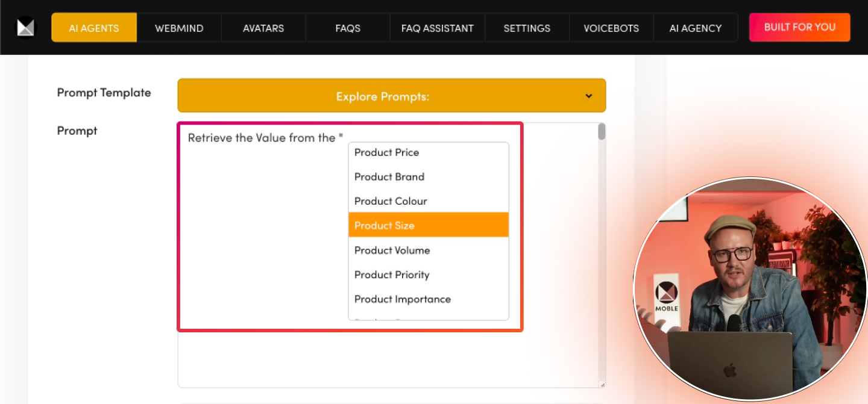Open the AI Agency tab
This screenshot has width=868, height=404.
696,28
